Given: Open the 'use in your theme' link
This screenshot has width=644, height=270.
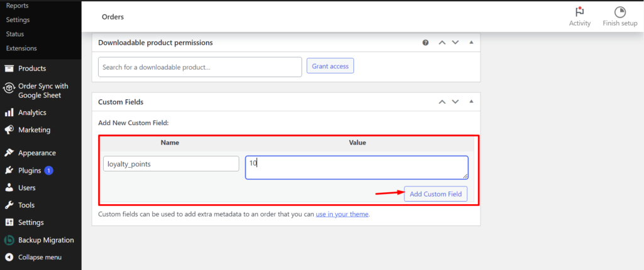Looking at the screenshot, I should [342, 213].
